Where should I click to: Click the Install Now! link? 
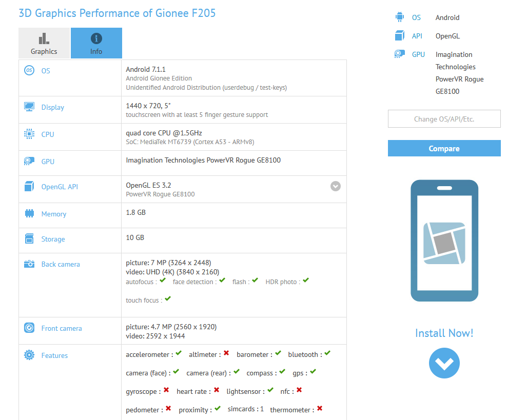tap(444, 333)
